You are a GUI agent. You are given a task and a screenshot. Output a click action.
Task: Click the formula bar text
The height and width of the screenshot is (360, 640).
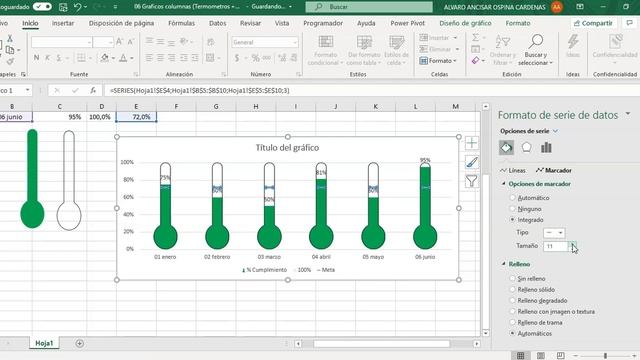click(200, 90)
